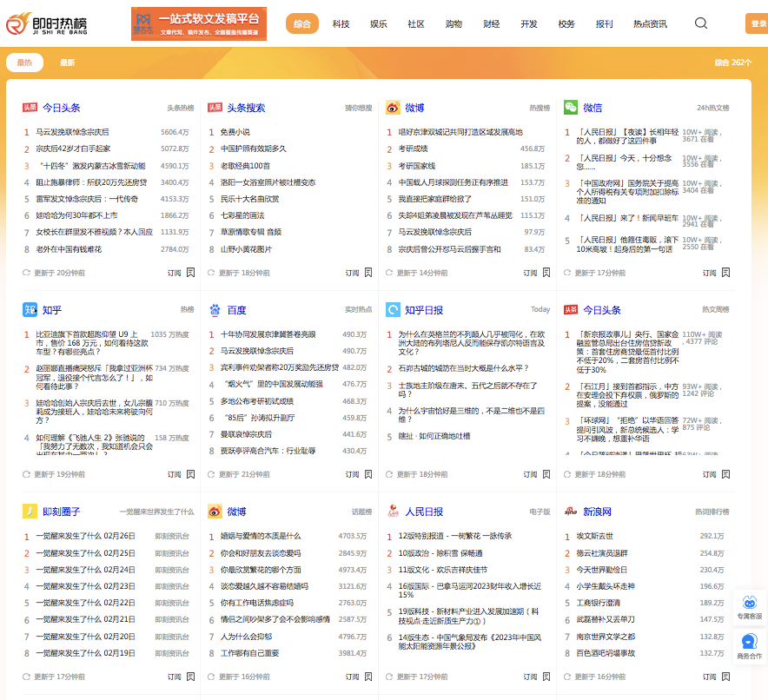Open the 科技 category tab

[341, 24]
